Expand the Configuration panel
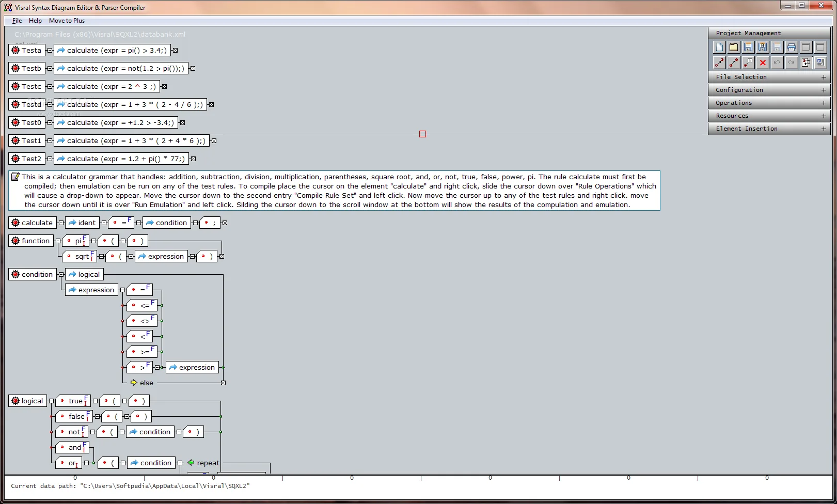 click(824, 90)
